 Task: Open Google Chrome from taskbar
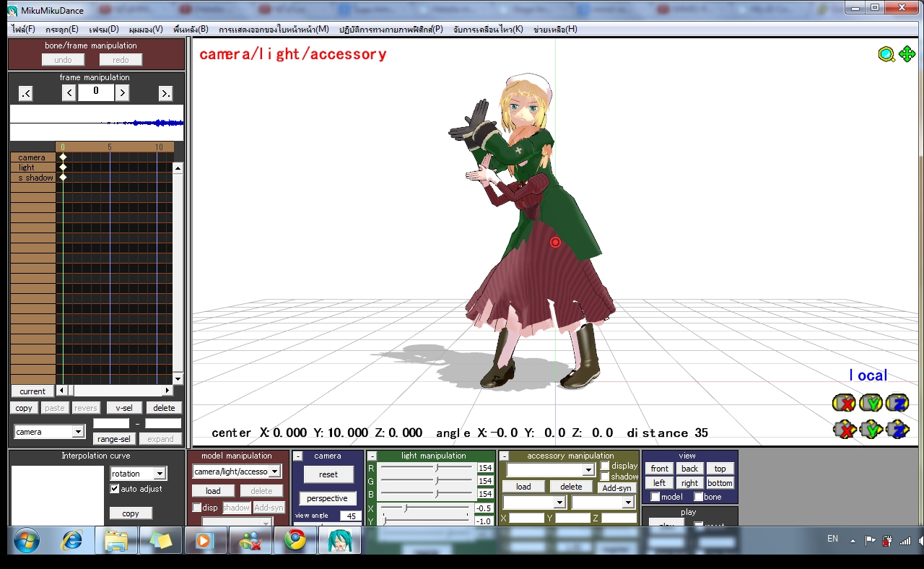(x=295, y=540)
